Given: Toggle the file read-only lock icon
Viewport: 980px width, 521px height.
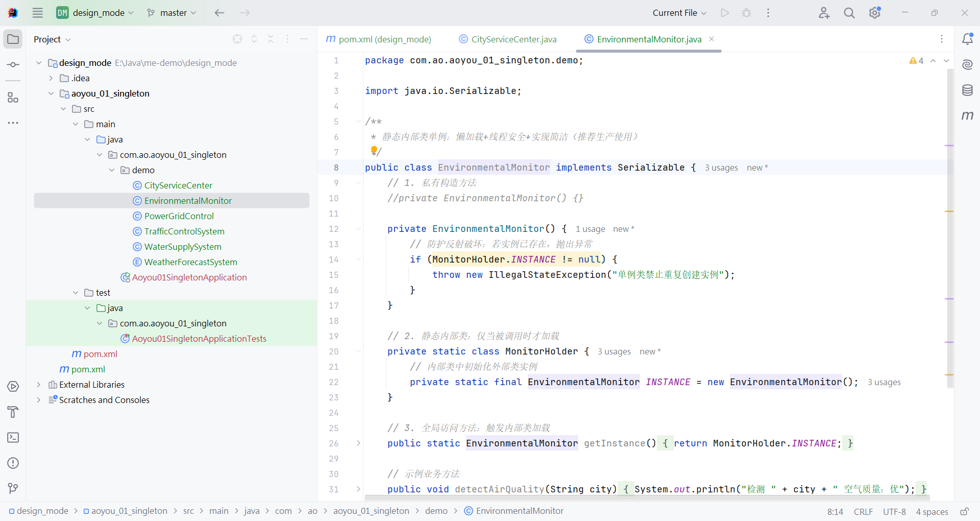Looking at the screenshot, I should pyautogui.click(x=964, y=511).
